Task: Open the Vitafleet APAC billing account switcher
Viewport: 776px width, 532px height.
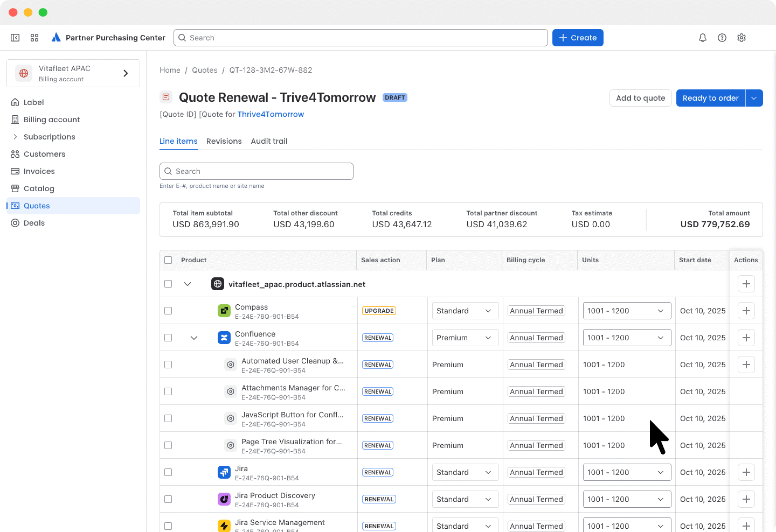Action: point(73,73)
